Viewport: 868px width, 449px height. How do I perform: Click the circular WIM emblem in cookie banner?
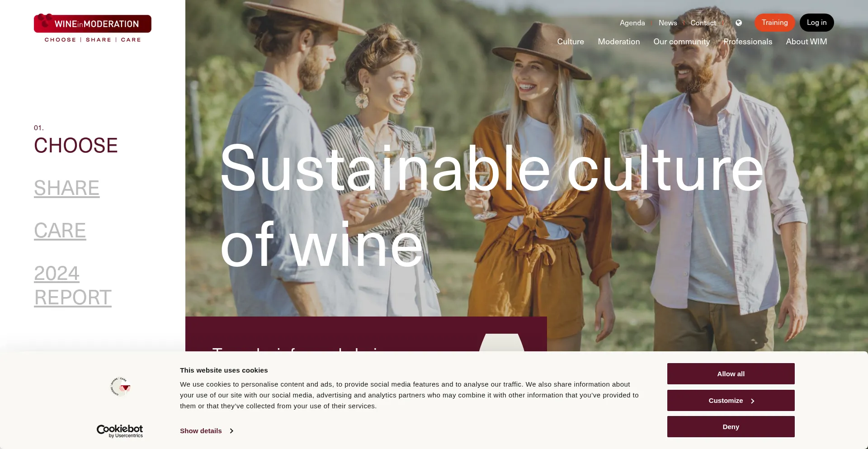coord(120,387)
